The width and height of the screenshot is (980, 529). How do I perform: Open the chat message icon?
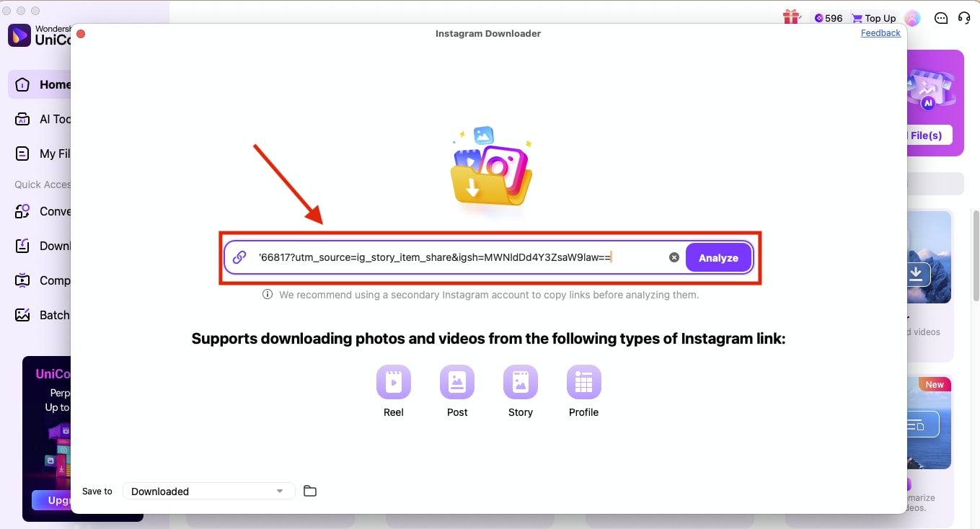click(x=941, y=17)
